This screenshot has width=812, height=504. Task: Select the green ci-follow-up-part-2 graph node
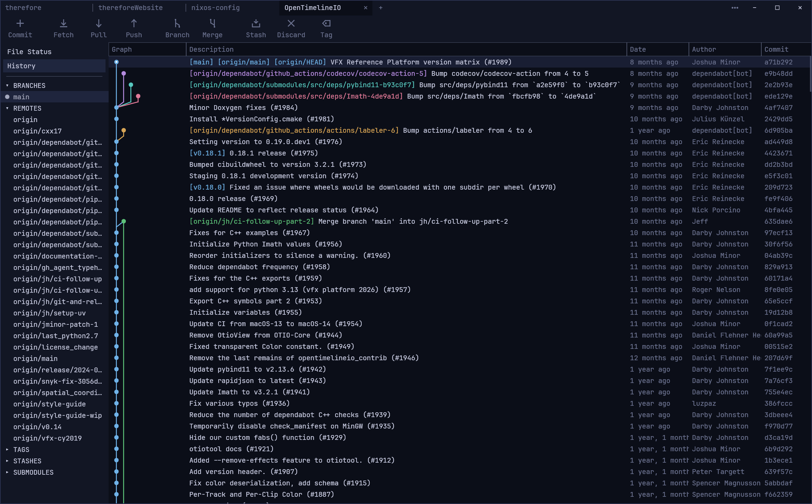click(124, 221)
